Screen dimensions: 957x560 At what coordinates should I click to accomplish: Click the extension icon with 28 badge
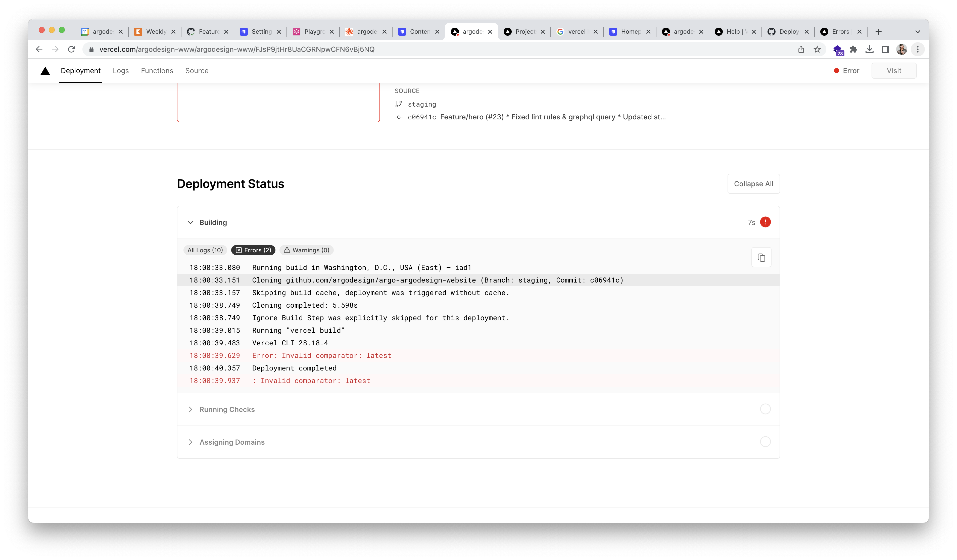(838, 50)
